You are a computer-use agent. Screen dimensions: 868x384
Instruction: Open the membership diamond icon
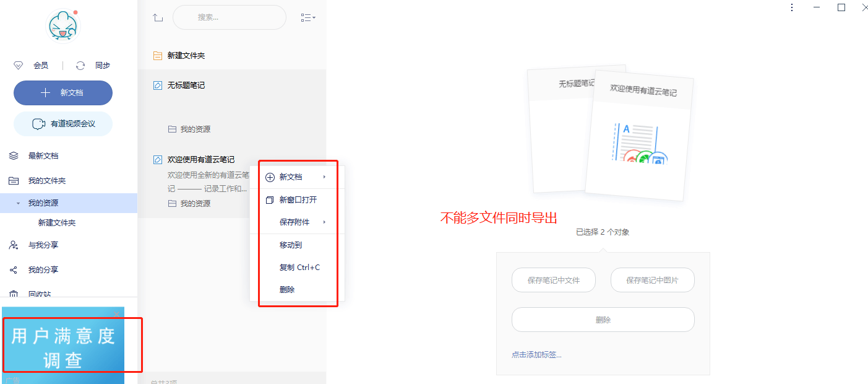[x=19, y=66]
